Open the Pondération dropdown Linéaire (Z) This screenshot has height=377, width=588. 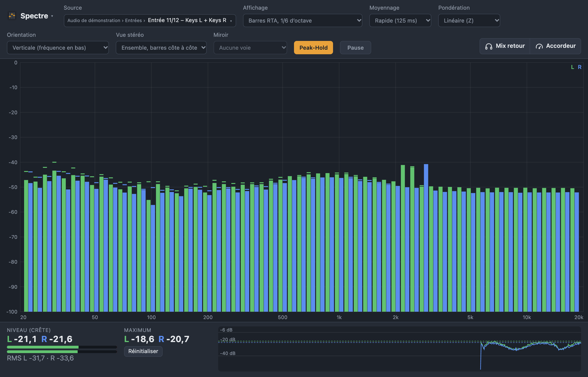469,21
